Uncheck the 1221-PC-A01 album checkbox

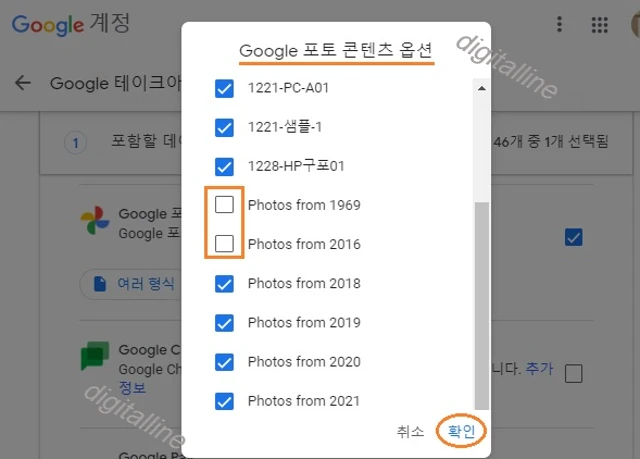click(x=224, y=89)
